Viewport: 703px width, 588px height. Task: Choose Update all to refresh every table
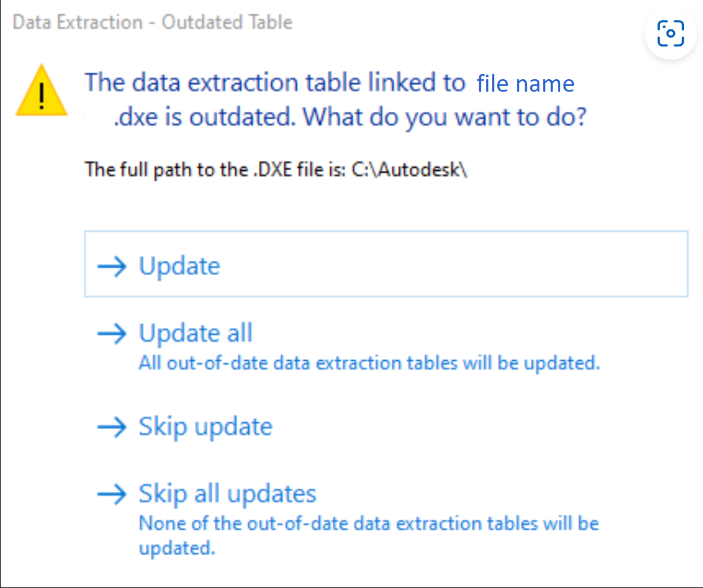point(195,333)
